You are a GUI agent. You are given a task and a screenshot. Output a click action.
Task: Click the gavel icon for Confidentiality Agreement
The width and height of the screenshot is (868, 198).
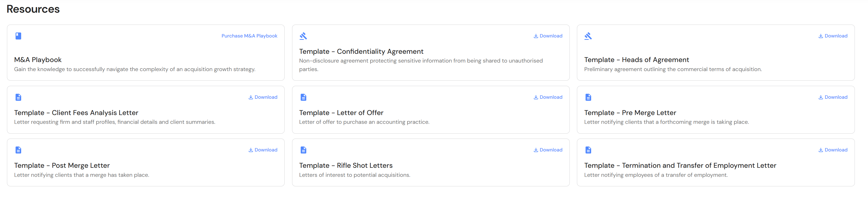[x=303, y=36]
